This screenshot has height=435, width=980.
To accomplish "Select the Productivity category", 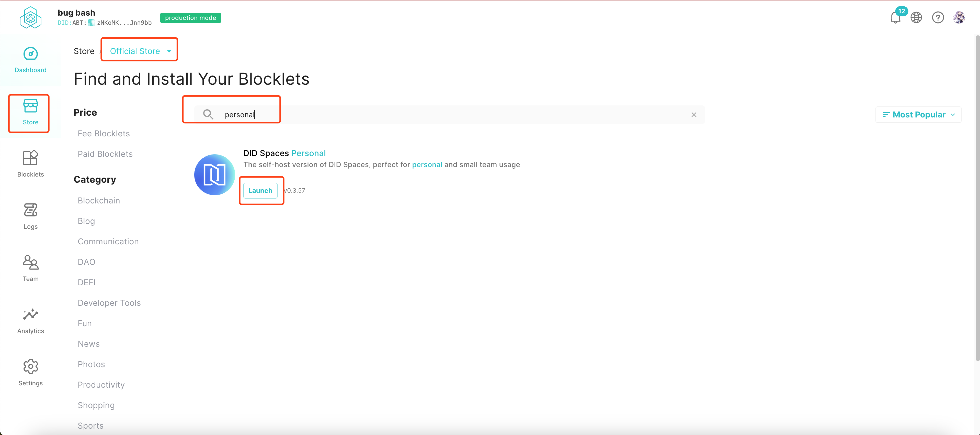I will pos(101,385).
